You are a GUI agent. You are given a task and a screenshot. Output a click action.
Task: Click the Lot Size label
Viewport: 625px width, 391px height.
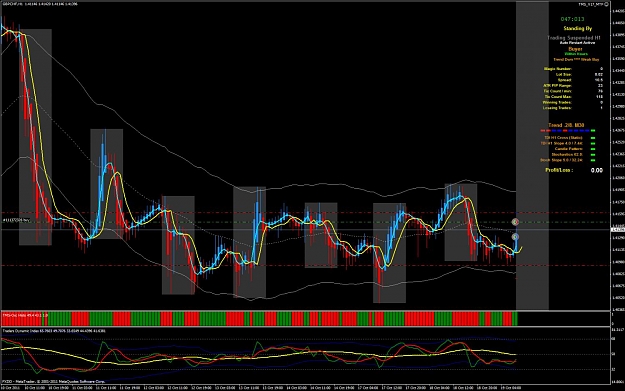(x=564, y=75)
